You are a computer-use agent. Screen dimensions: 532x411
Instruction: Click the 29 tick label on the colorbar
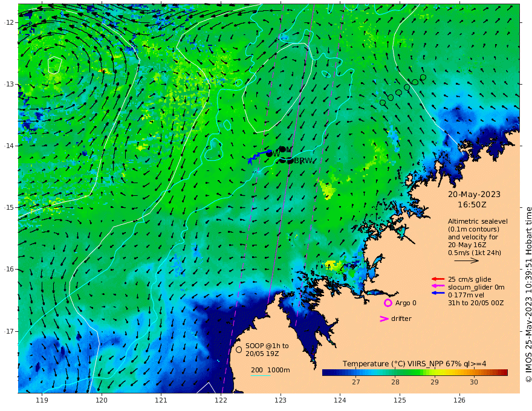pos(434,382)
